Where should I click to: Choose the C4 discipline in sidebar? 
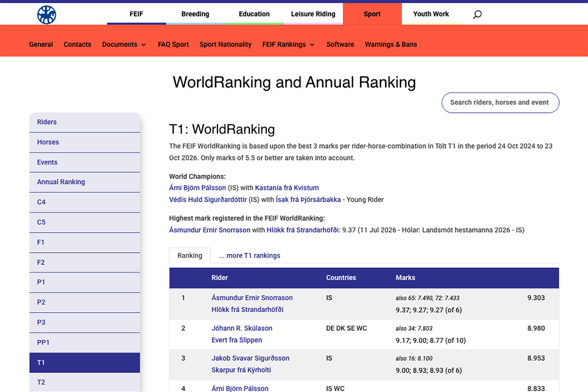click(x=85, y=202)
